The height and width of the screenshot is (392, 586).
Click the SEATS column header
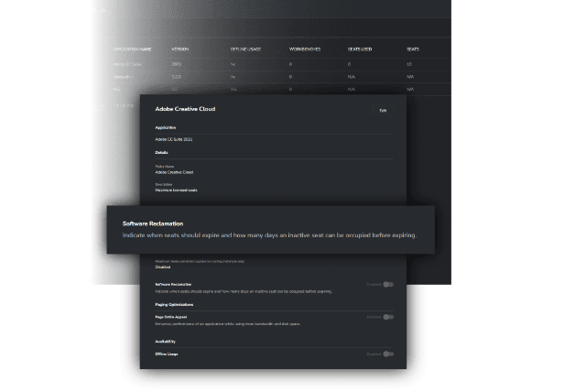point(413,49)
